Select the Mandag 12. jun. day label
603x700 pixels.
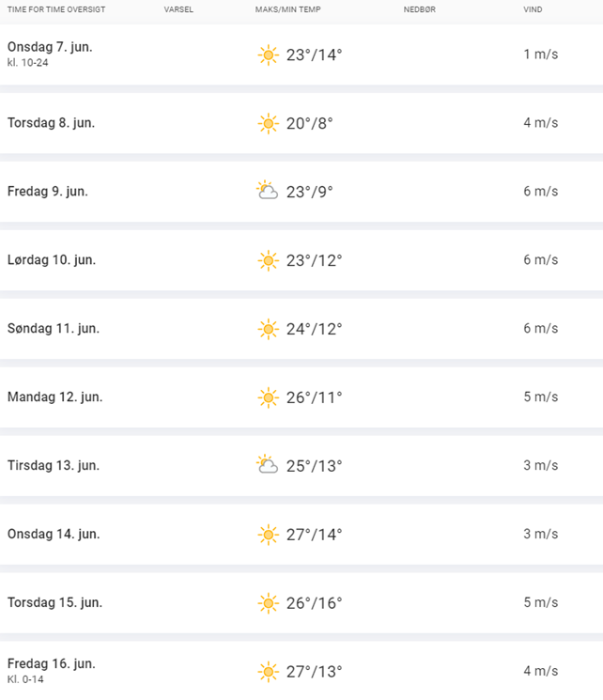point(54,397)
